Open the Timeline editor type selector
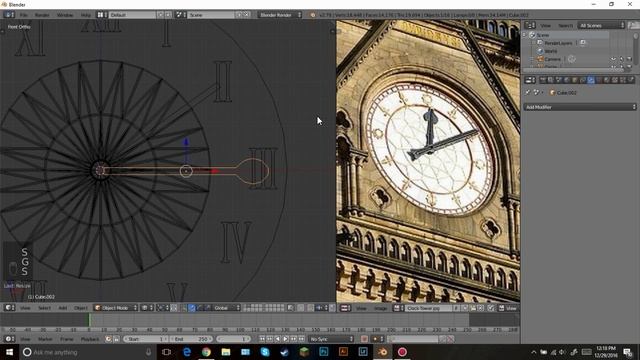This screenshot has width=640, height=360. [x=9, y=339]
